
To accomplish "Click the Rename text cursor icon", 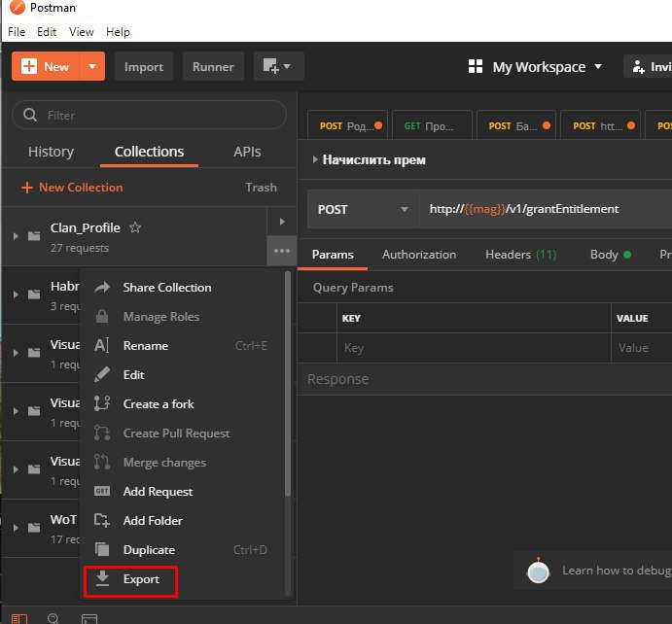I will (x=101, y=345).
